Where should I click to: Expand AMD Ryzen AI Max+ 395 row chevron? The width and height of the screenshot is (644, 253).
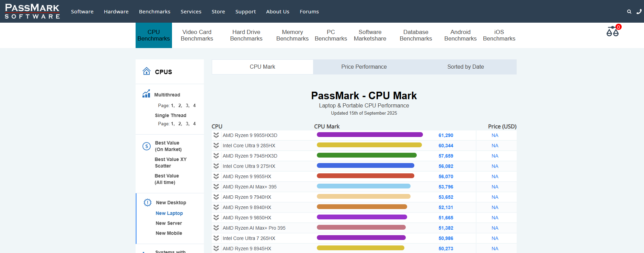click(x=216, y=187)
